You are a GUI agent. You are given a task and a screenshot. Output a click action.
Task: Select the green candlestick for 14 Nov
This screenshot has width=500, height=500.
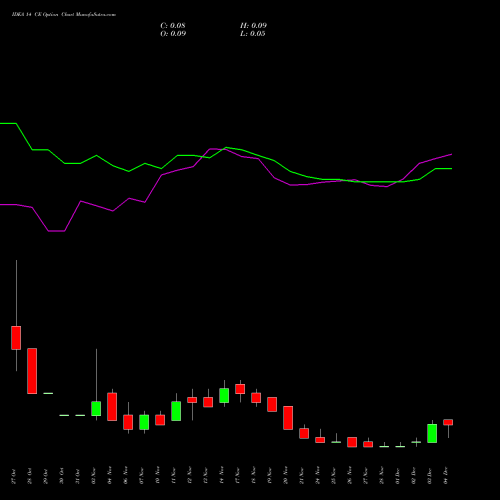pyautogui.click(x=224, y=396)
